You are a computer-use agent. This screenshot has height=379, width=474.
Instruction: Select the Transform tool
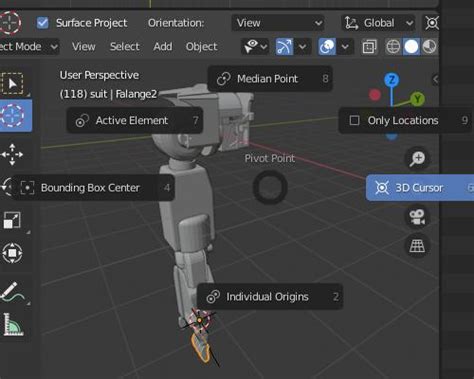pos(12,253)
